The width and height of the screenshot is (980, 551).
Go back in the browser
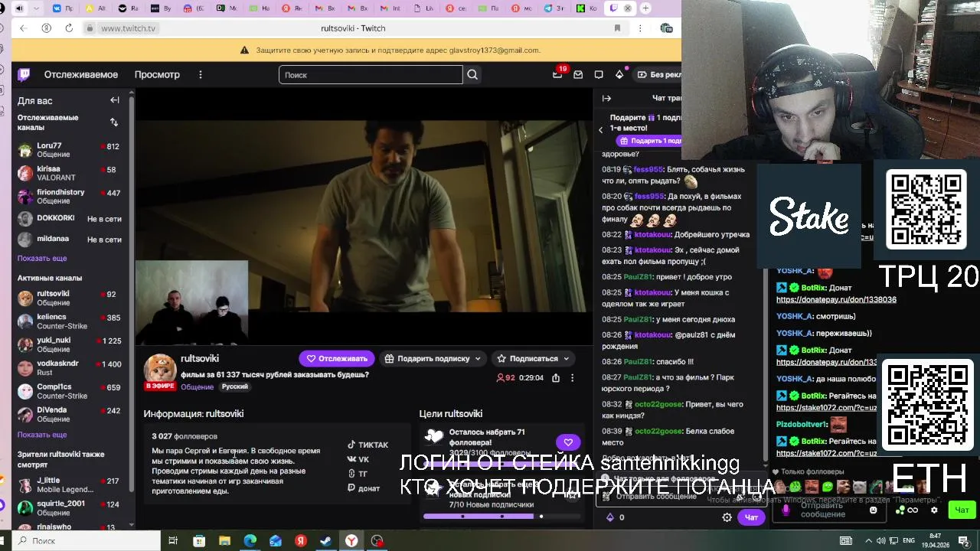[x=23, y=28]
